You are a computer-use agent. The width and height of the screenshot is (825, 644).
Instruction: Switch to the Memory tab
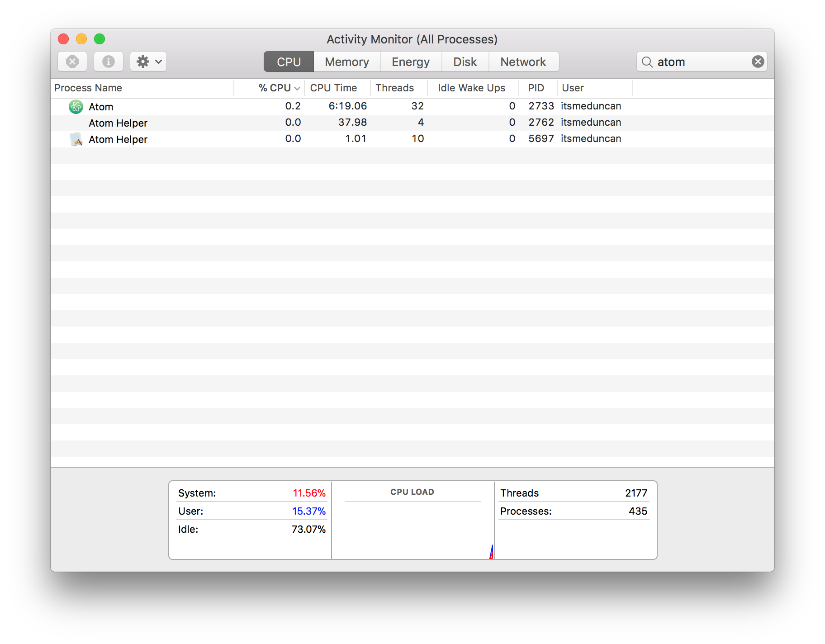tap(347, 62)
